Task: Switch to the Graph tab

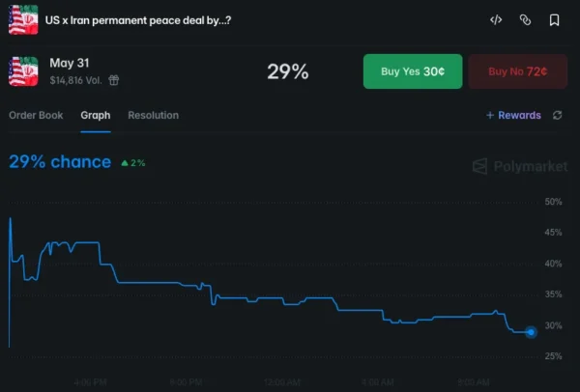Action: (95, 116)
